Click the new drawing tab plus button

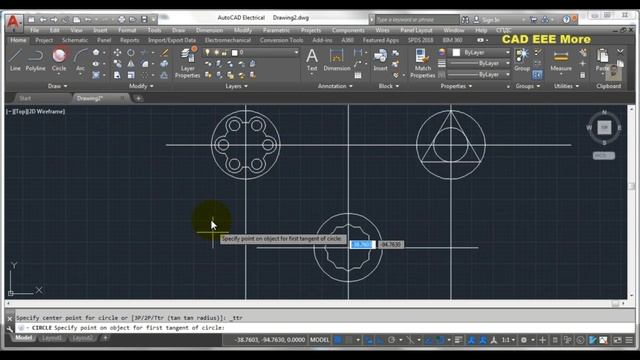[138, 98]
